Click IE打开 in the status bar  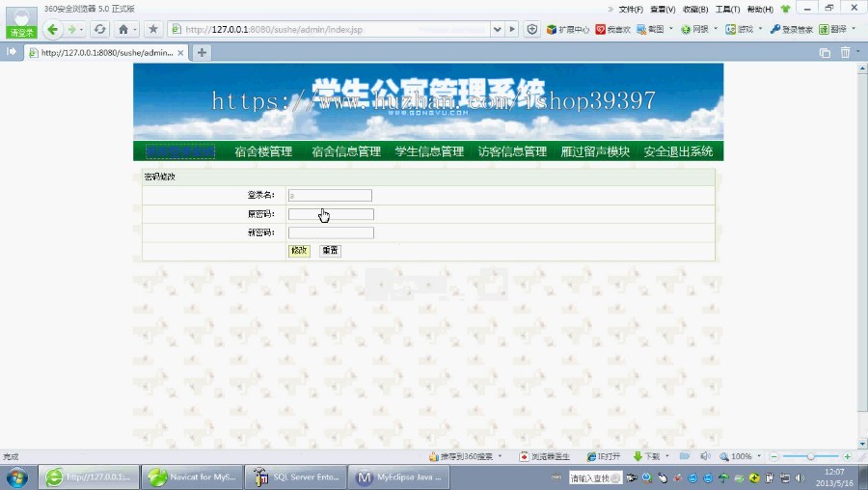[x=604, y=456]
